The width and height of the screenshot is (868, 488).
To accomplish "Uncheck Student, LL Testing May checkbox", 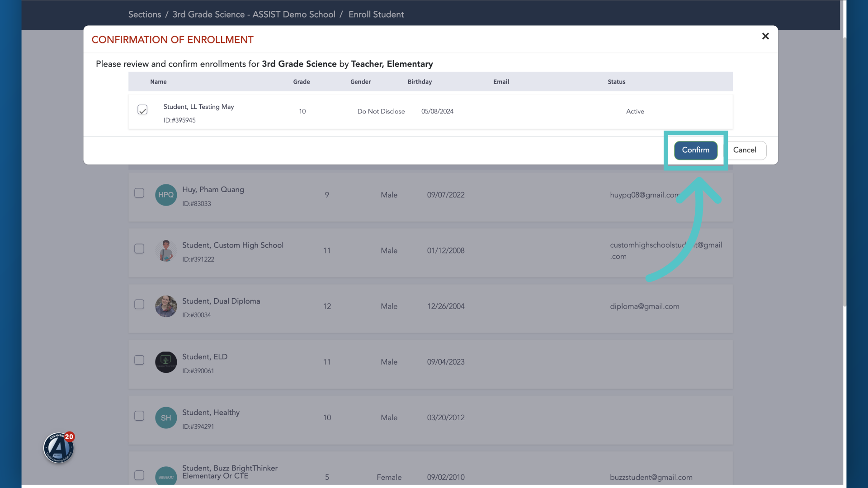I will tap(142, 110).
